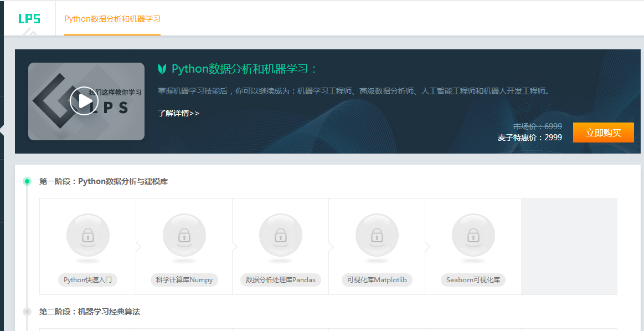Click the 可视化库Matplotlib lock icon

pyautogui.click(x=377, y=236)
